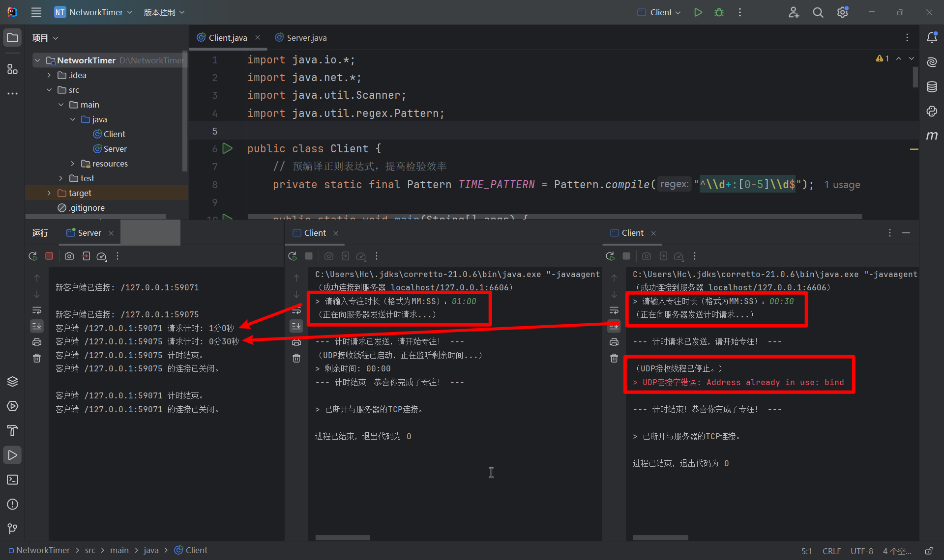Viewport: 944px width, 560px height.
Task: Toggle read-only lock in status bar
Action: [x=929, y=551]
